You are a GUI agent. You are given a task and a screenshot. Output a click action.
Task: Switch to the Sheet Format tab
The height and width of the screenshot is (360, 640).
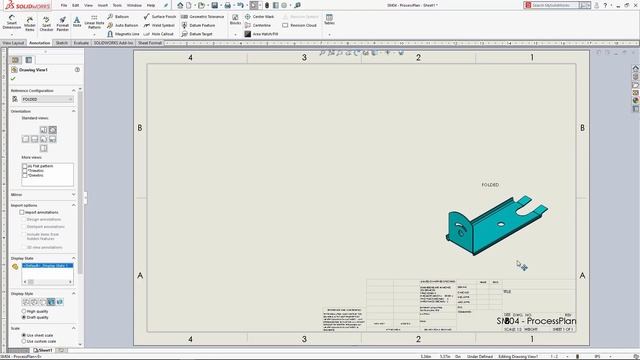tap(149, 43)
